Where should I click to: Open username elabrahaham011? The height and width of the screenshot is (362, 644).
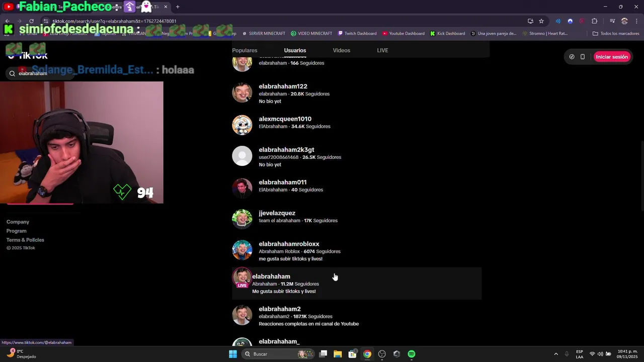[282, 183]
